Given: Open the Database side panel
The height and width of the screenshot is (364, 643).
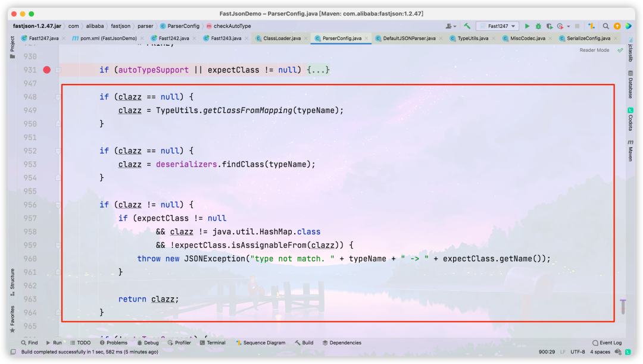Looking at the screenshot, I should [630, 85].
